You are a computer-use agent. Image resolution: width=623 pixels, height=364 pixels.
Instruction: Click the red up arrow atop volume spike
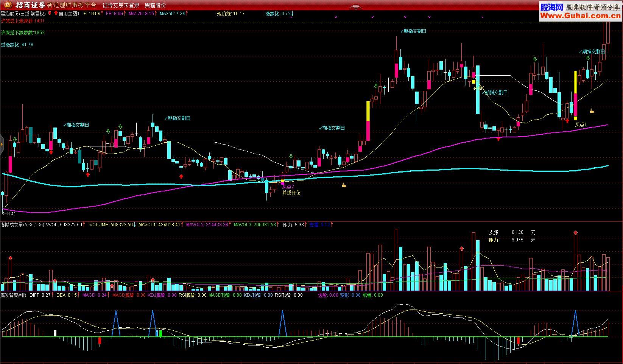pyautogui.click(x=575, y=233)
